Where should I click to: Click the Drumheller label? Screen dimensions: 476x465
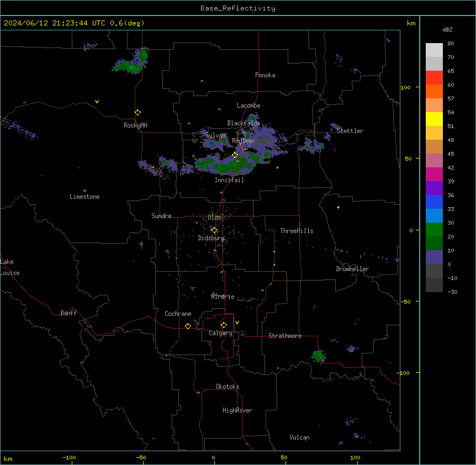pos(352,269)
